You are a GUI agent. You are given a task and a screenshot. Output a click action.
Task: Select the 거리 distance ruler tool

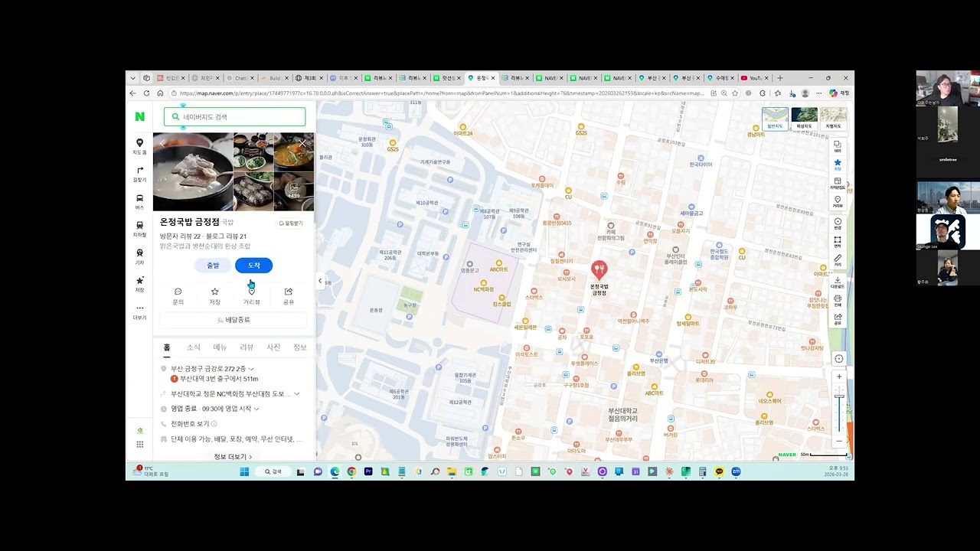tap(838, 260)
